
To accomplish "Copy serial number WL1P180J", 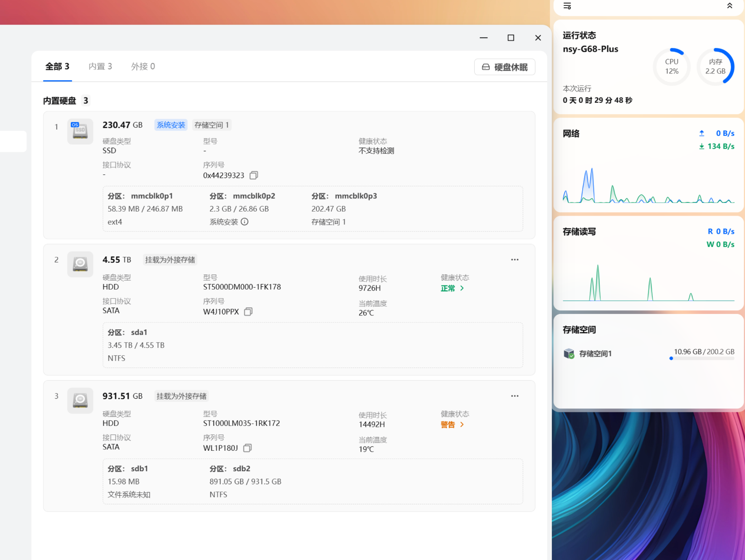I will (248, 448).
